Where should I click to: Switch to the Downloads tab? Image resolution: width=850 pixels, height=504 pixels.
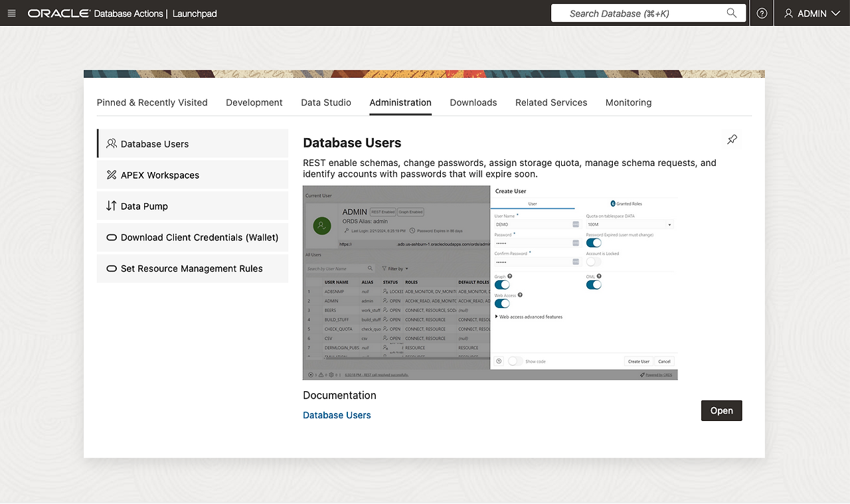pyautogui.click(x=473, y=102)
